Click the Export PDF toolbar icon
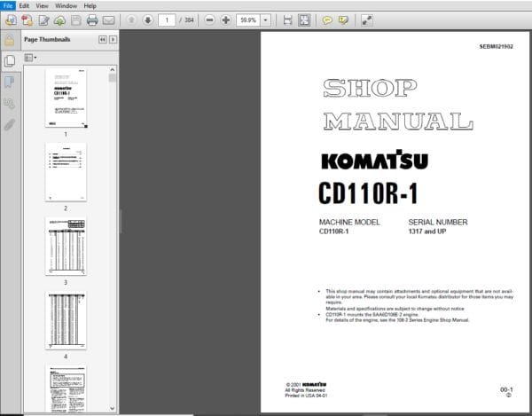Image resolution: width=532 pixels, height=416 pixels. coord(27,20)
